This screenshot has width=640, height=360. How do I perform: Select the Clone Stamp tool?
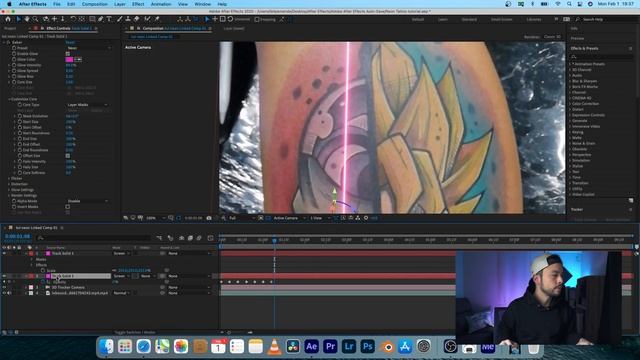(x=128, y=19)
